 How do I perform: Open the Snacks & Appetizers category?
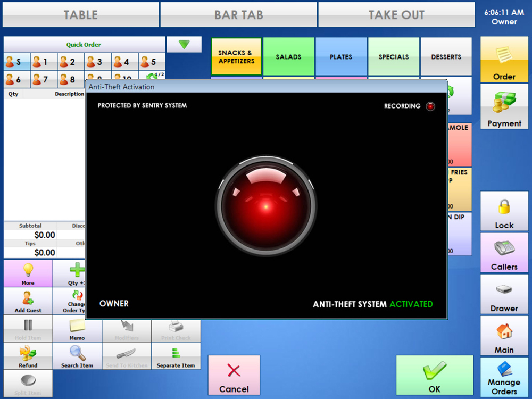coord(237,56)
